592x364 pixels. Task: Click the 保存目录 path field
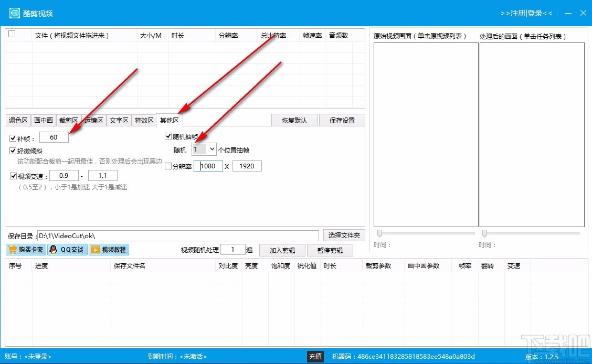(x=178, y=235)
